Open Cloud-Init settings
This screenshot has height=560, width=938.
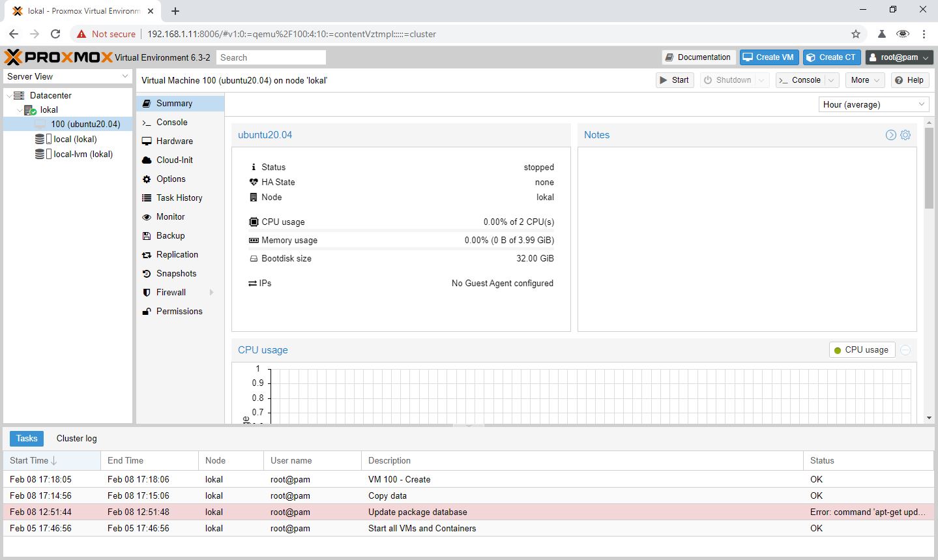coord(181,160)
